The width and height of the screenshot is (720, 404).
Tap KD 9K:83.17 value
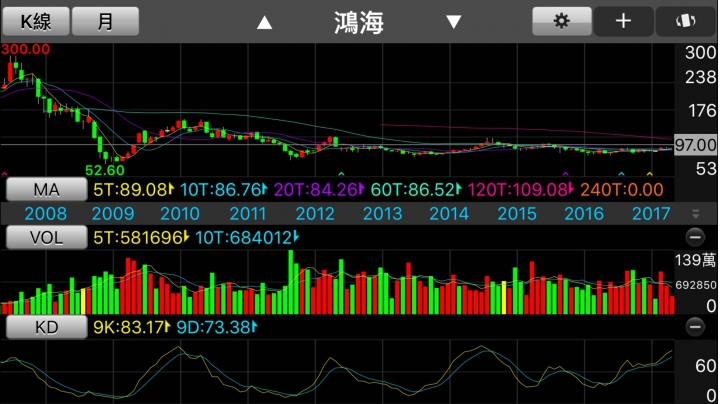click(x=132, y=327)
